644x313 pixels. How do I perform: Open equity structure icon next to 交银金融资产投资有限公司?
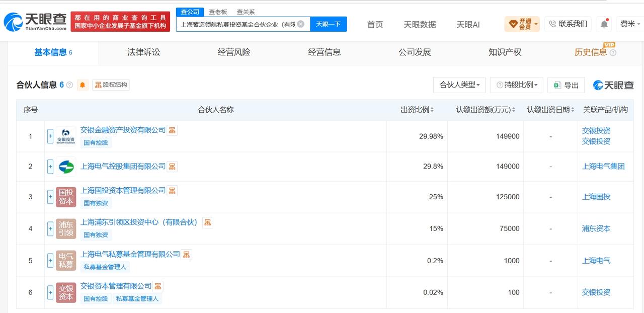tap(172, 130)
